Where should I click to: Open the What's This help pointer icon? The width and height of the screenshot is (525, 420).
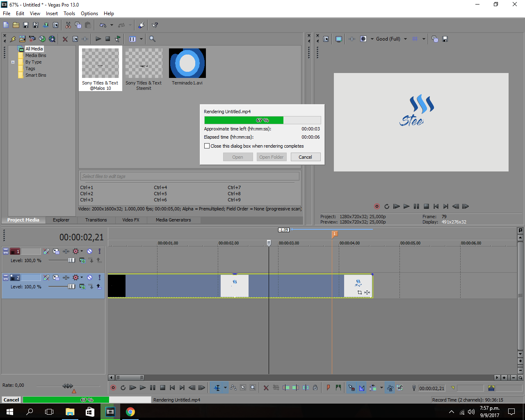coord(155,25)
